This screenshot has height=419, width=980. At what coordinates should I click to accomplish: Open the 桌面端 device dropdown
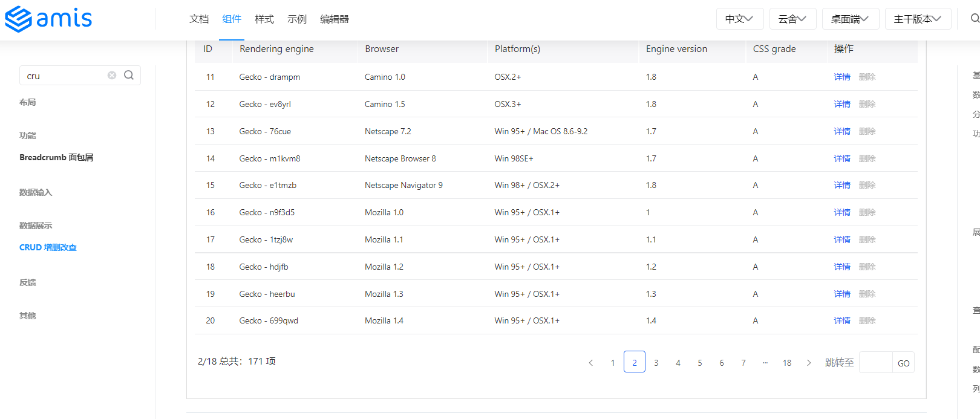850,19
